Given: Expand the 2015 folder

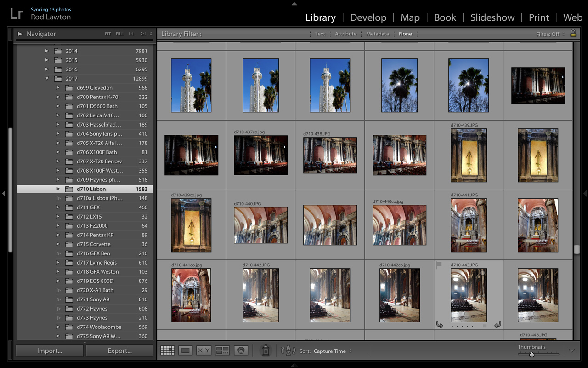Looking at the screenshot, I should click(46, 60).
